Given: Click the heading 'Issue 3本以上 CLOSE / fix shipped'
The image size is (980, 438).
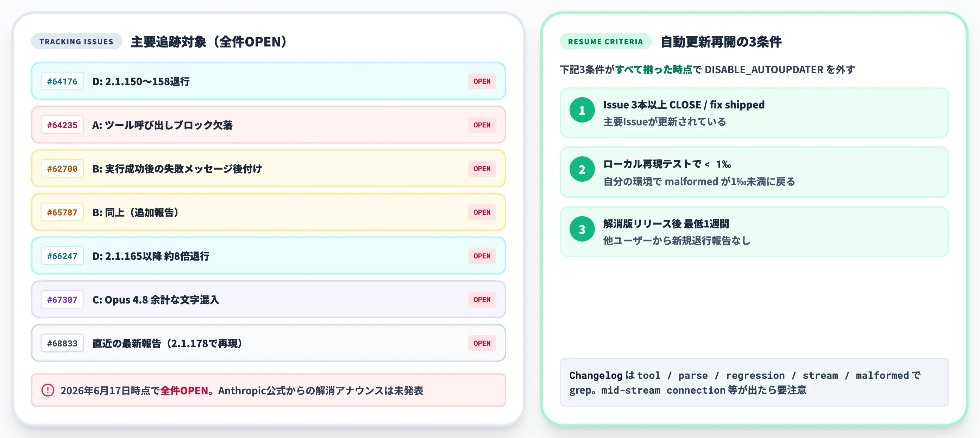Looking at the screenshot, I should (x=684, y=105).
